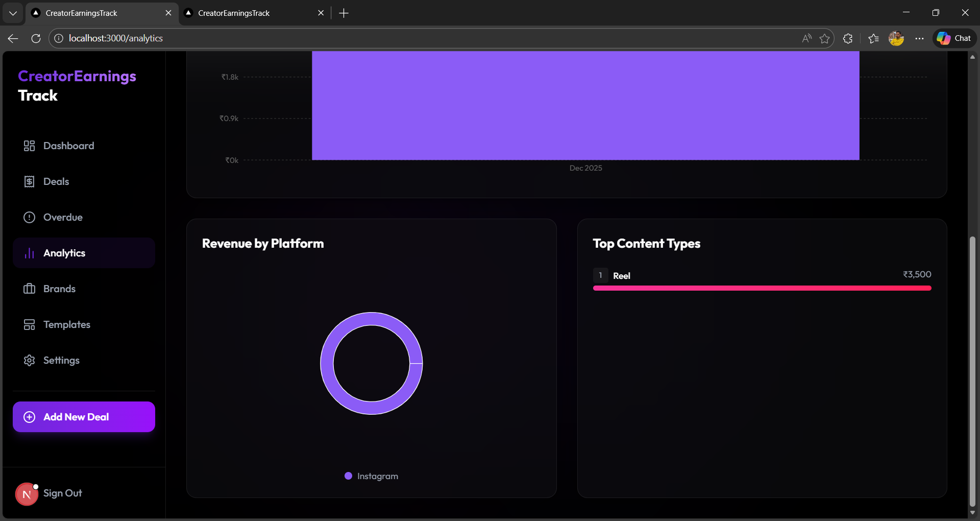Select the Analytics bar-chart icon
This screenshot has width=980, height=521.
tap(29, 253)
